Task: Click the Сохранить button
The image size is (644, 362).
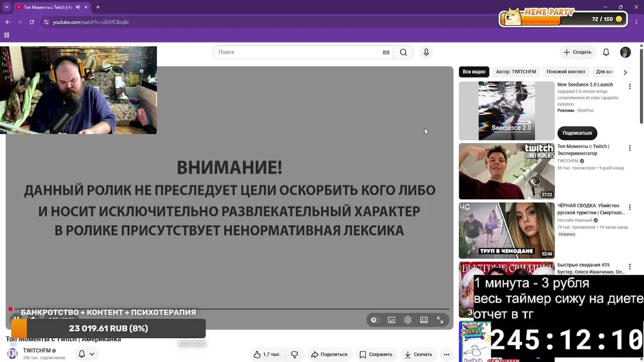Action: coord(376,354)
